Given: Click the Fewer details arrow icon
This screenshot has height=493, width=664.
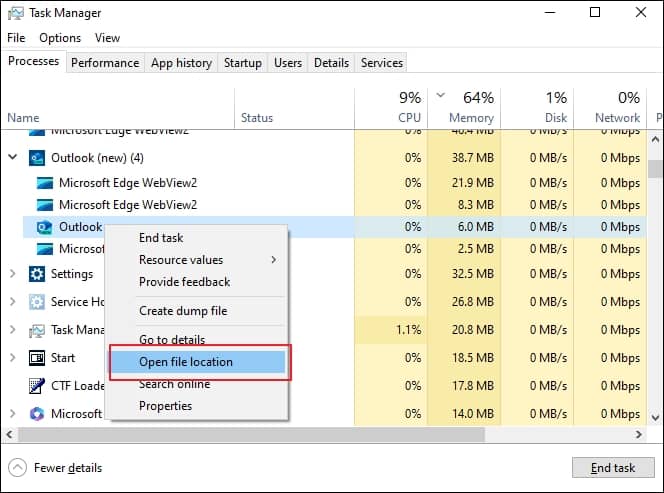Looking at the screenshot, I should tap(17, 468).
